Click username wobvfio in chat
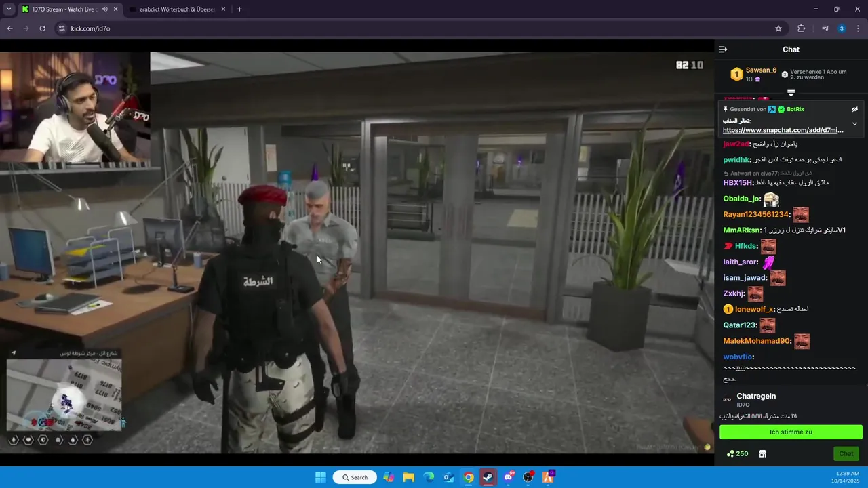 click(x=738, y=357)
